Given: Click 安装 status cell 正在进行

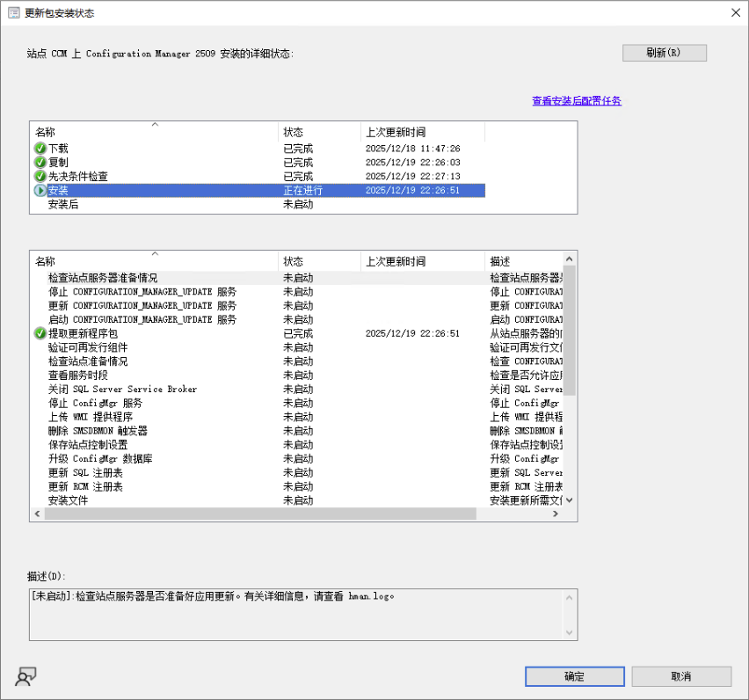Looking at the screenshot, I should (302, 190).
